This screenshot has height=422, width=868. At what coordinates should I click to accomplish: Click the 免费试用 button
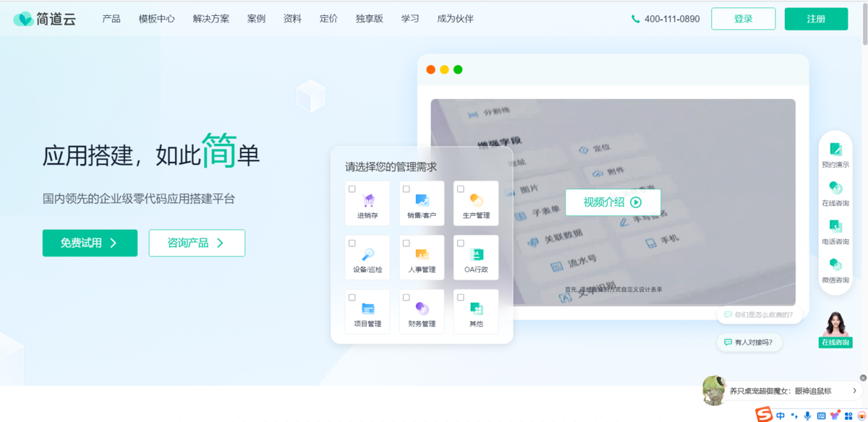coord(90,244)
